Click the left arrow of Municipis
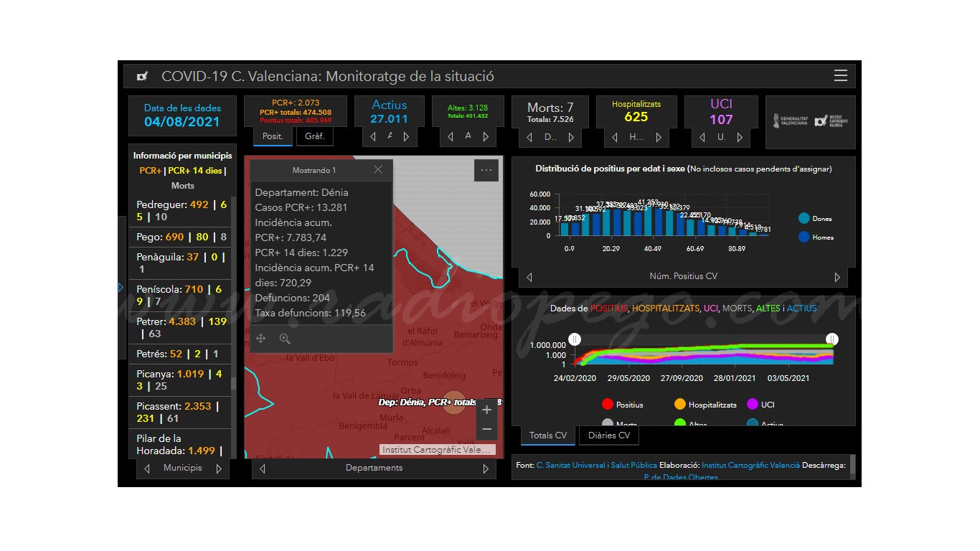Screen dimensions: 980x551 click(x=147, y=468)
